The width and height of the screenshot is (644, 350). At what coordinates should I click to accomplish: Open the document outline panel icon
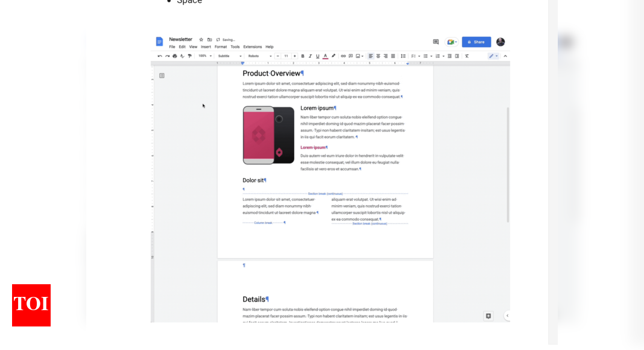coord(161,75)
